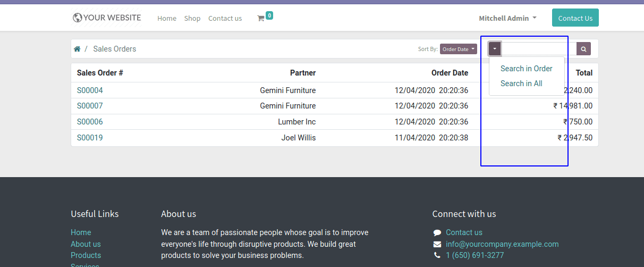
Task: Select Search in Order option
Action: tap(526, 69)
